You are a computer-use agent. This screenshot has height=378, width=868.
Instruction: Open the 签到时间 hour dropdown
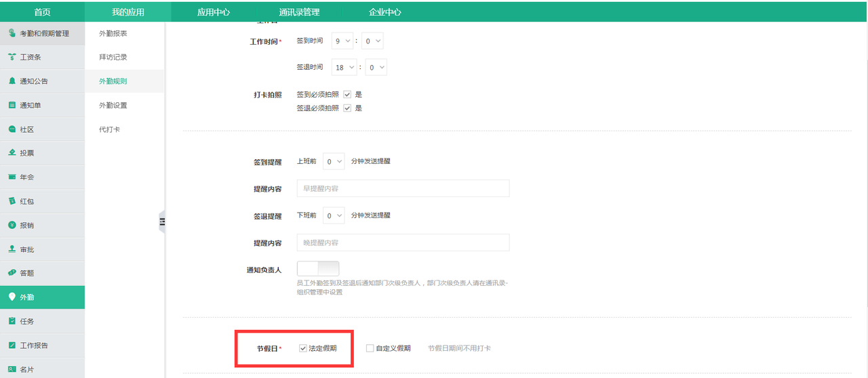tap(342, 41)
